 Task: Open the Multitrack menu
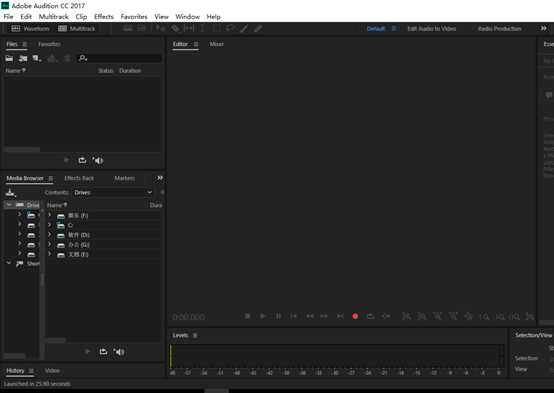pyautogui.click(x=53, y=17)
